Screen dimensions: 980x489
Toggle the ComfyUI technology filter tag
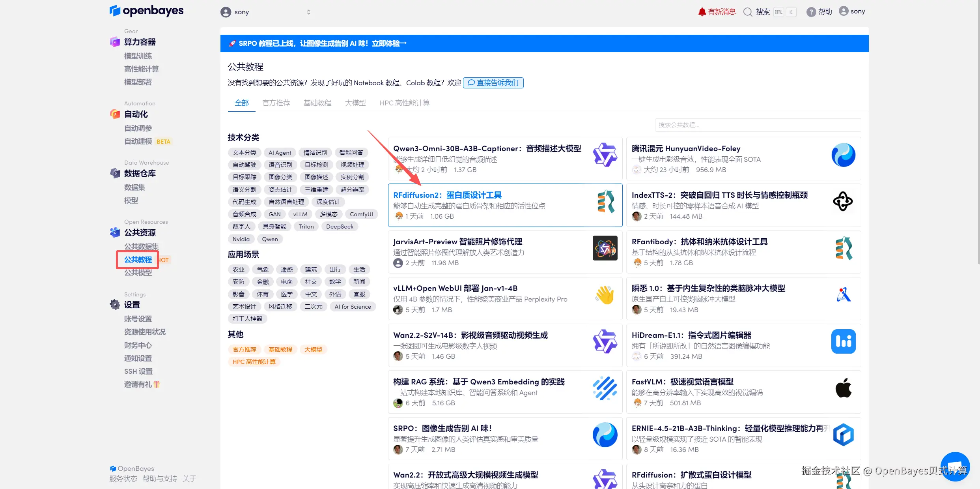pyautogui.click(x=361, y=214)
